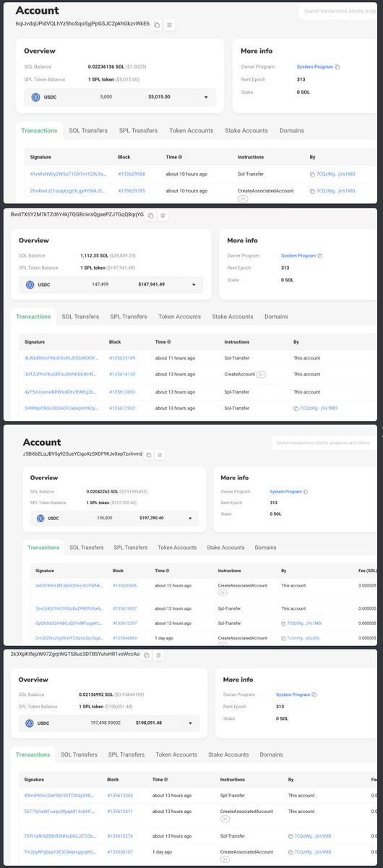Open SOL Transfers tab in 2k3XpKt account

pyautogui.click(x=78, y=754)
